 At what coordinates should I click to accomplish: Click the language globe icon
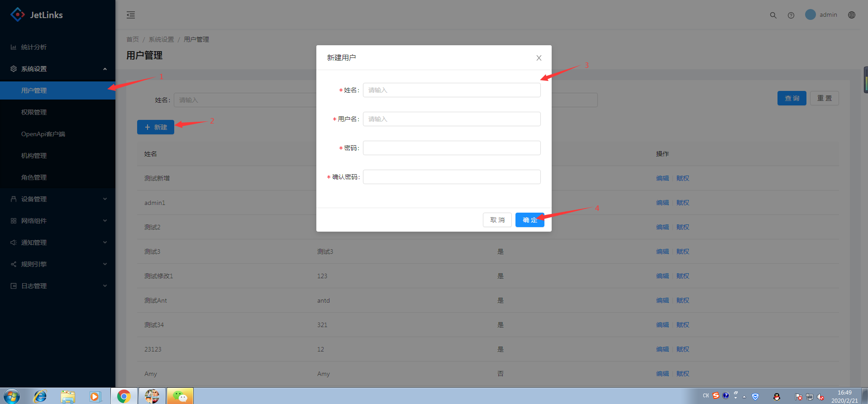[851, 15]
